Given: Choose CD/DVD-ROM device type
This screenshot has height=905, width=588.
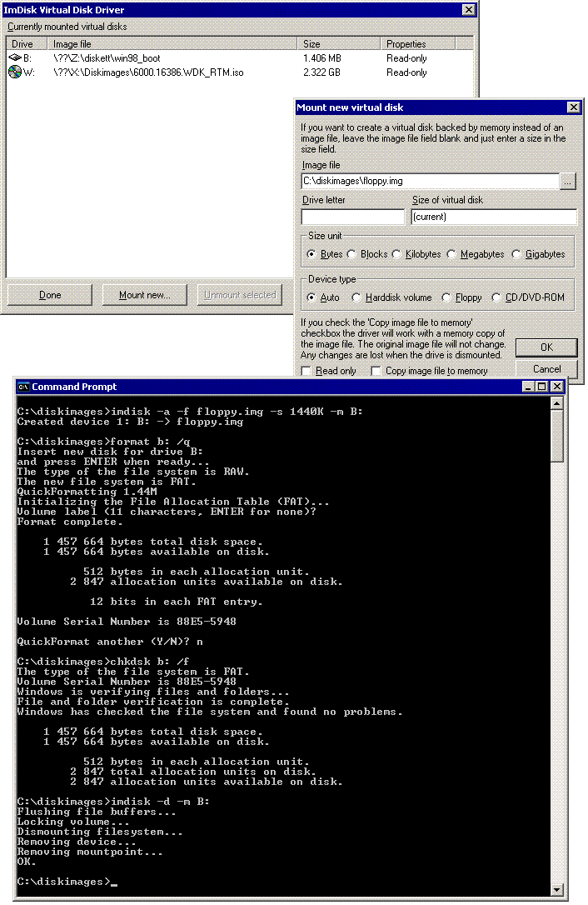Looking at the screenshot, I should click(496, 297).
